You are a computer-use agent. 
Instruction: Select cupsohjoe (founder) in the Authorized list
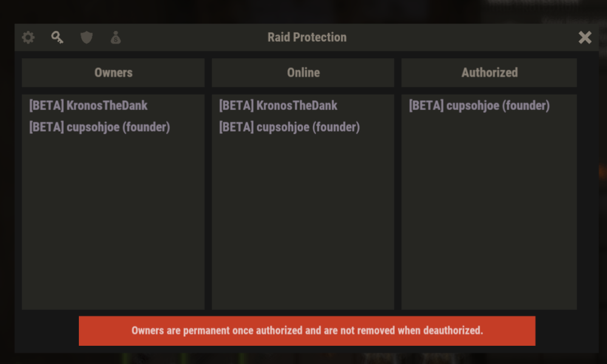coord(480,106)
